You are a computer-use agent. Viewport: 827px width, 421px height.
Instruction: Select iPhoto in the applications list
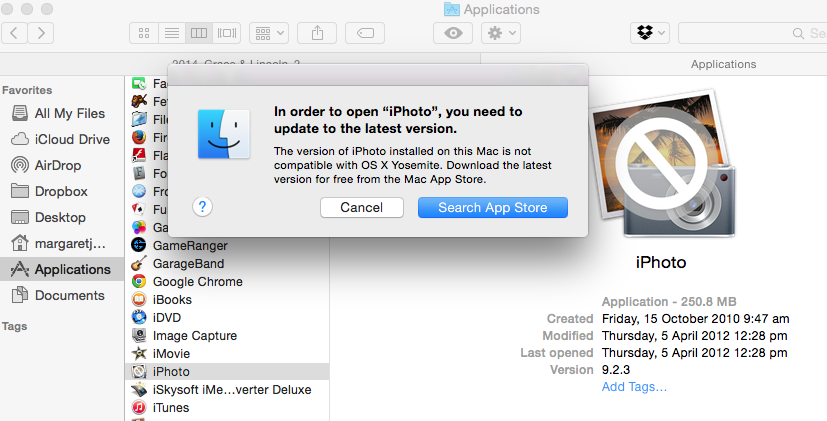tap(227, 371)
